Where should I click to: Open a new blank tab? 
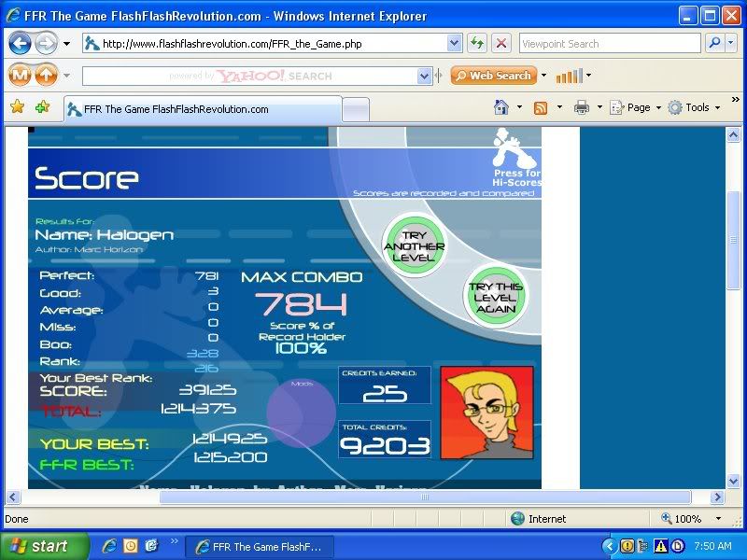pyautogui.click(x=355, y=109)
